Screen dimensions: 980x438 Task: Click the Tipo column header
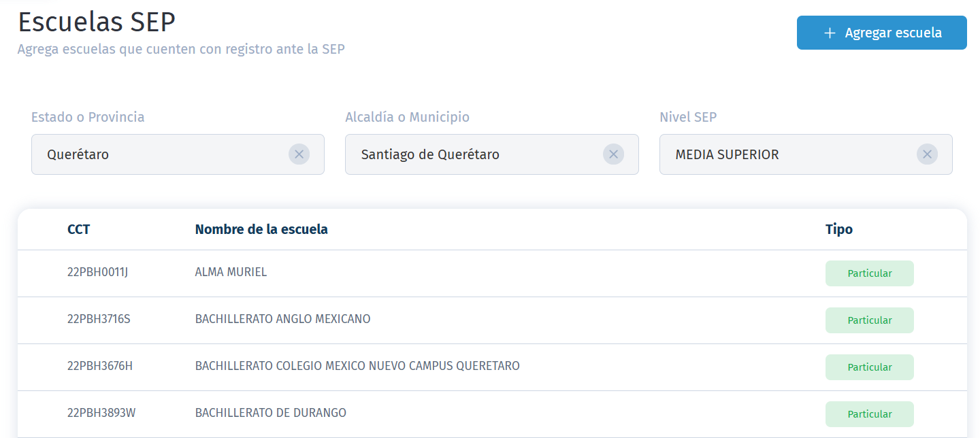pos(839,229)
